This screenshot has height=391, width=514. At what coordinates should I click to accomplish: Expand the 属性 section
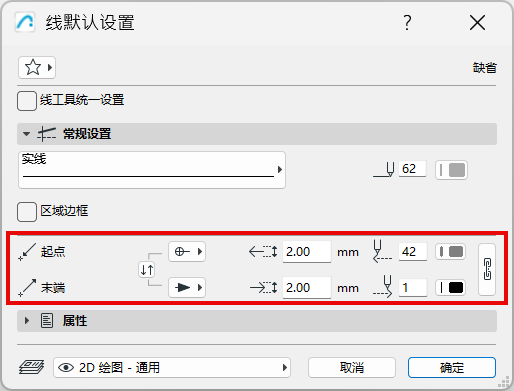pyautogui.click(x=27, y=321)
